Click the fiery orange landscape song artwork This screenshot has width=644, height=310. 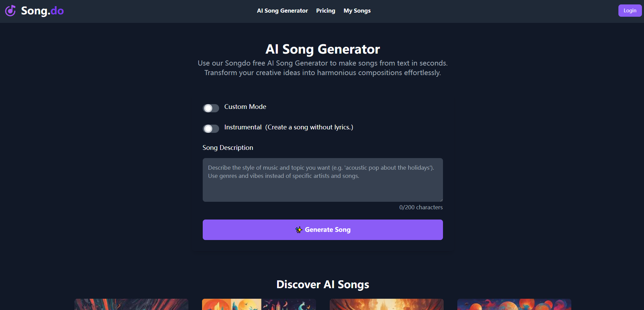387,304
